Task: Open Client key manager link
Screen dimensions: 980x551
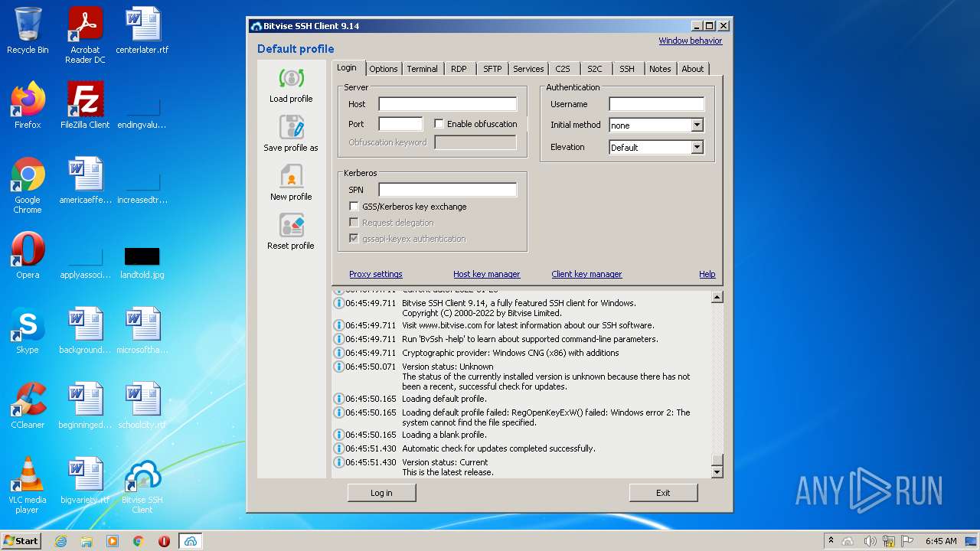Action: click(586, 274)
